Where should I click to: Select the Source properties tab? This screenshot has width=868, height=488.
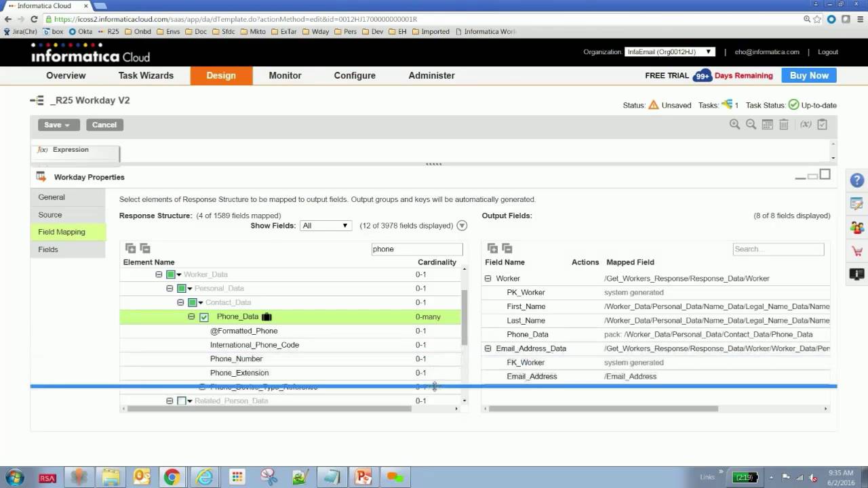[68, 215]
